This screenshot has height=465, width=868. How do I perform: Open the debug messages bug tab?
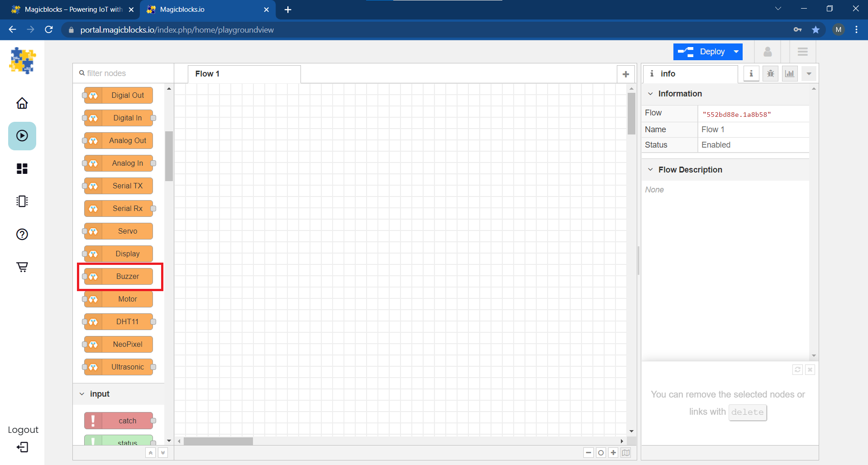click(x=770, y=74)
